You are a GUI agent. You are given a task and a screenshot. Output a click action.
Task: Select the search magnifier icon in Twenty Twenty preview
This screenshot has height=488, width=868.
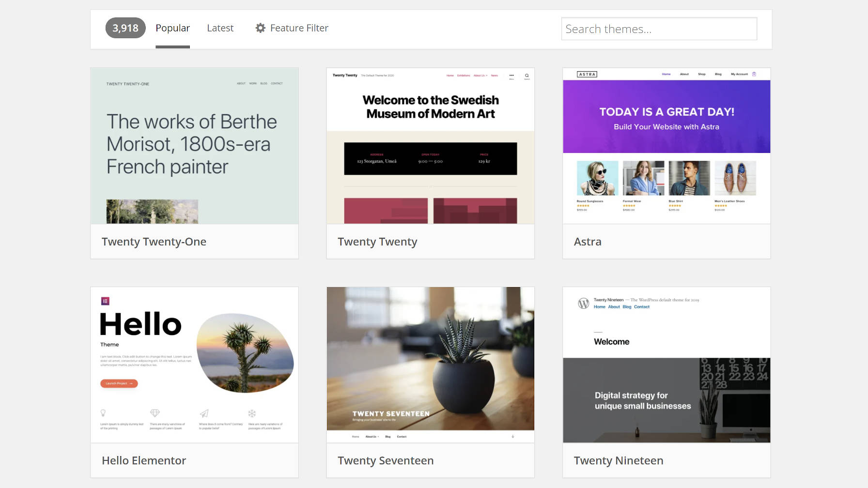tap(527, 75)
